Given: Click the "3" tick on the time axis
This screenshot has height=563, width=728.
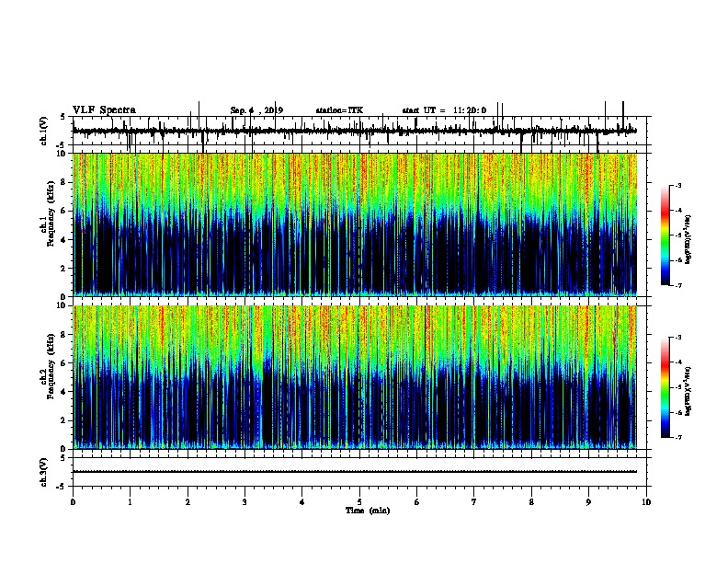Looking at the screenshot, I should (x=245, y=502).
